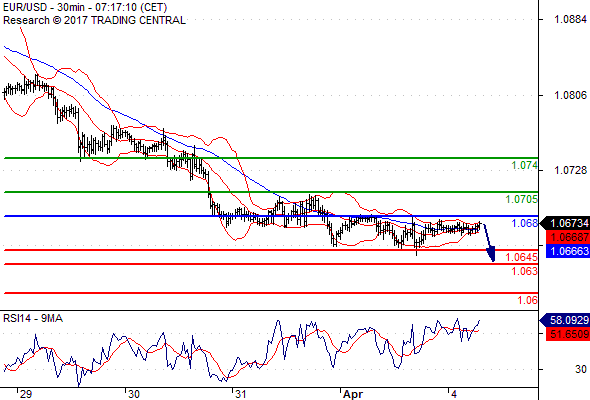The height and width of the screenshot is (400, 590).
Task: Click the red 51.6509 RSI value tag
Action: pos(567,334)
